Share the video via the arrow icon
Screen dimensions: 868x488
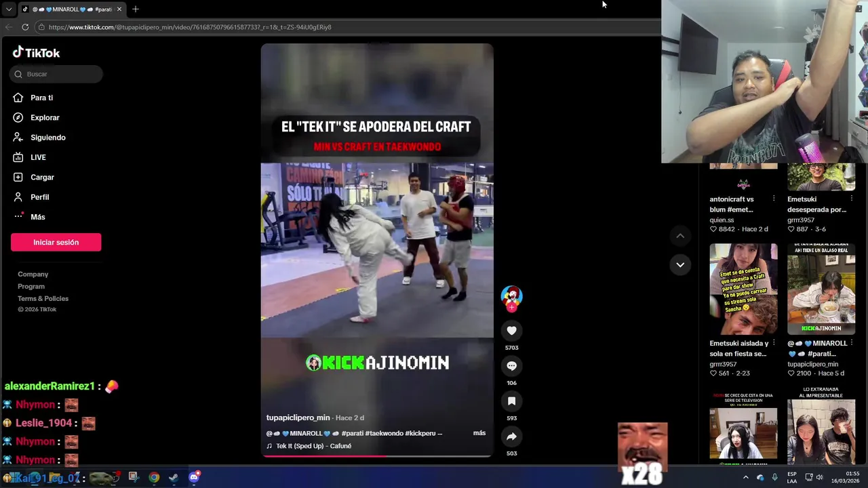coord(511,436)
